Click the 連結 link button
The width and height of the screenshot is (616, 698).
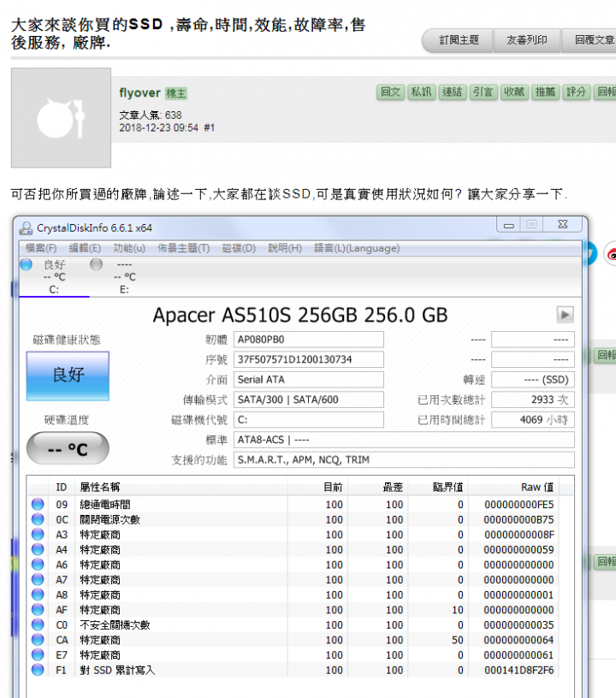(453, 92)
